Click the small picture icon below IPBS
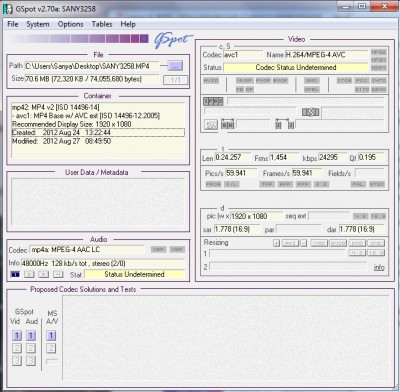 pyautogui.click(x=211, y=125)
